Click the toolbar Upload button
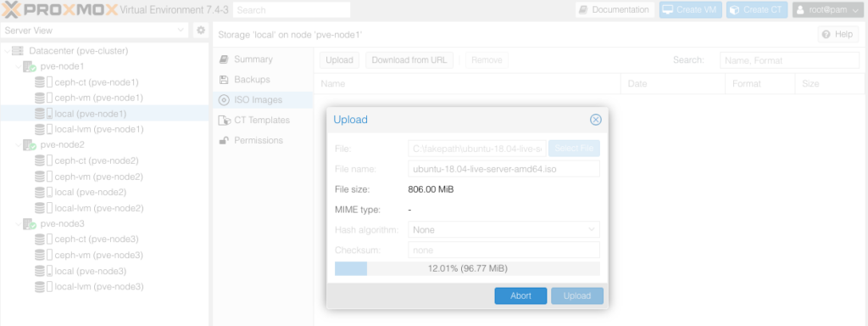Screen dimensions: 868x326 pos(339,60)
